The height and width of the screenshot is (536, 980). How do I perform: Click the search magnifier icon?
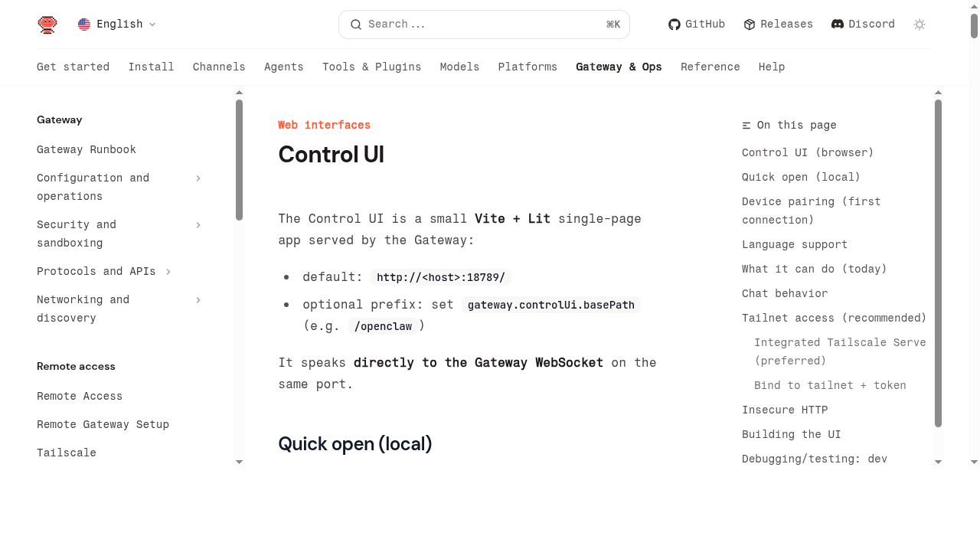click(355, 25)
